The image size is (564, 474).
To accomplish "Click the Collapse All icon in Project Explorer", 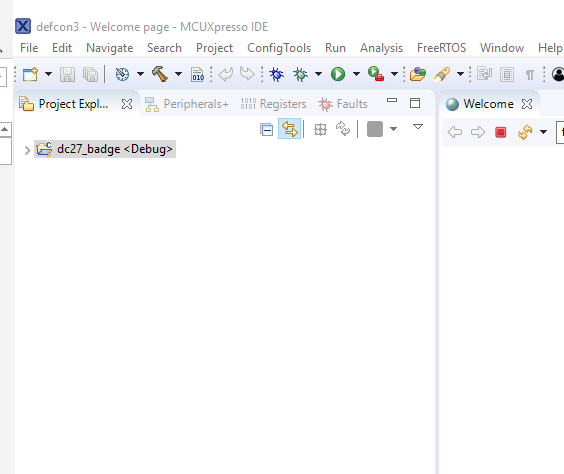I will [267, 129].
